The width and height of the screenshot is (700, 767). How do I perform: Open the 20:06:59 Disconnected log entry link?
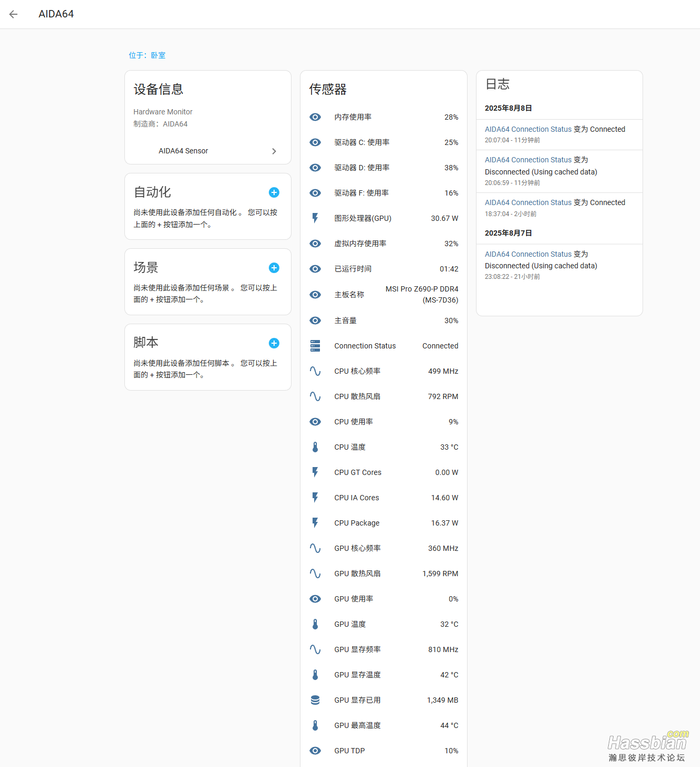click(x=528, y=160)
